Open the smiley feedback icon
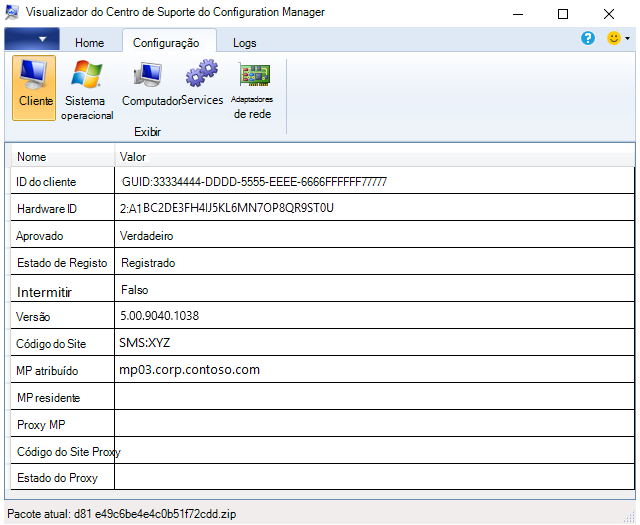The width and height of the screenshot is (640, 525). point(613,38)
